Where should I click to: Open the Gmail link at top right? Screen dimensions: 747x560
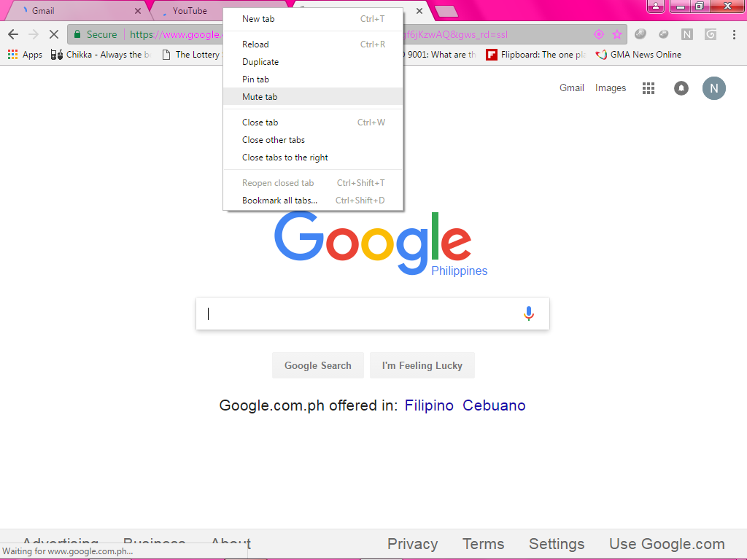click(572, 88)
